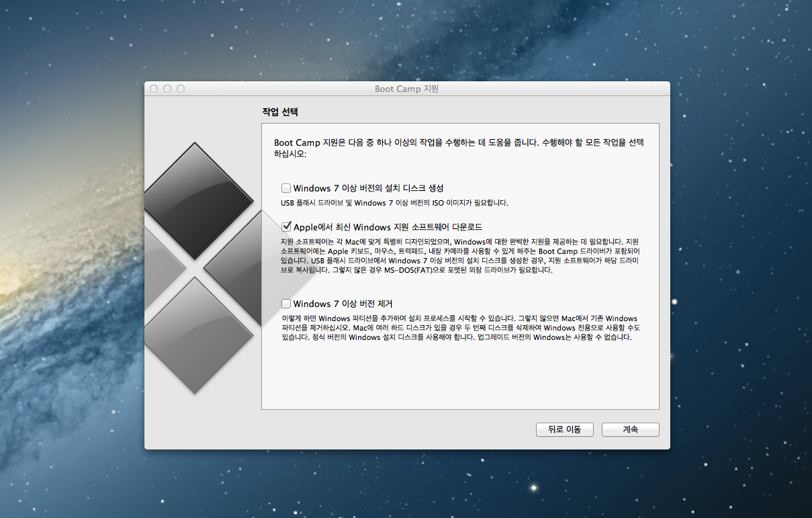
Task: Close the Boot Camp window
Action: [x=154, y=89]
